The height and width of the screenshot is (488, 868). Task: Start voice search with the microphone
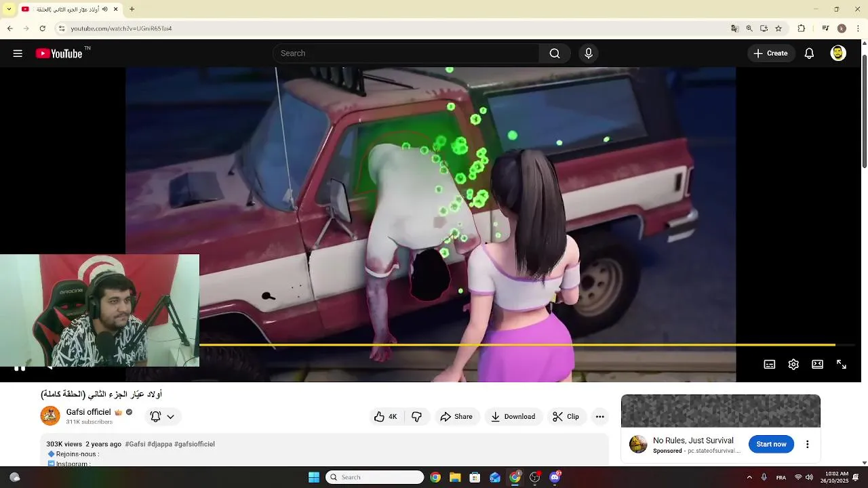click(x=589, y=54)
